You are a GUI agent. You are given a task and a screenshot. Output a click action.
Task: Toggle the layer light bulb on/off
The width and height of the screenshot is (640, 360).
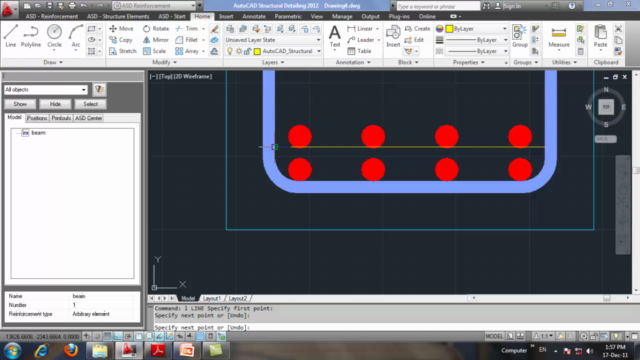(x=230, y=51)
